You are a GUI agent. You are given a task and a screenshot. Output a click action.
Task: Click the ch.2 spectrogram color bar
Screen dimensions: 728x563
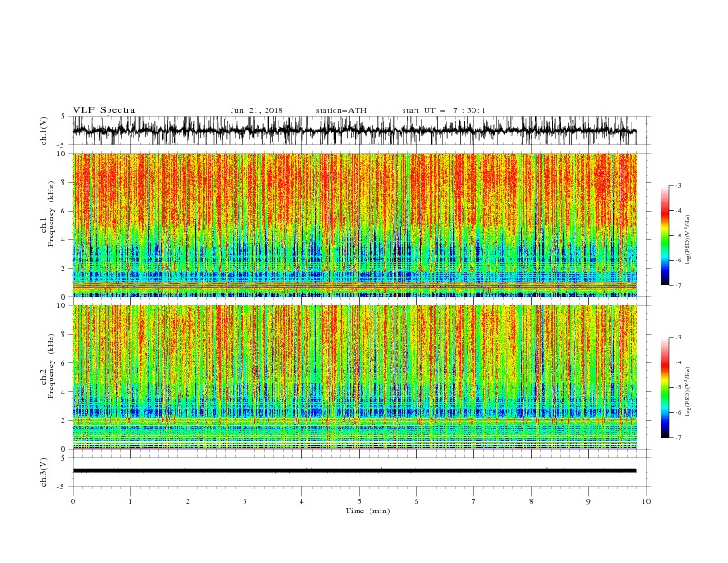point(665,387)
